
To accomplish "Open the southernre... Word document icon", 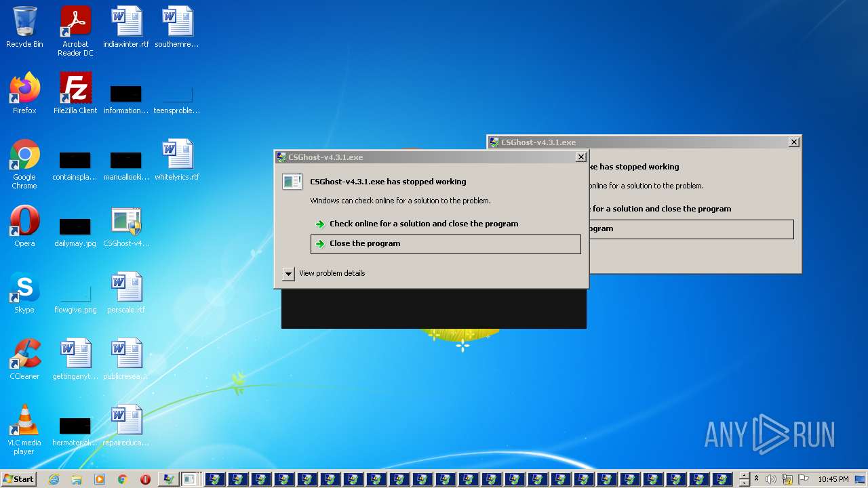I will 177,28.
